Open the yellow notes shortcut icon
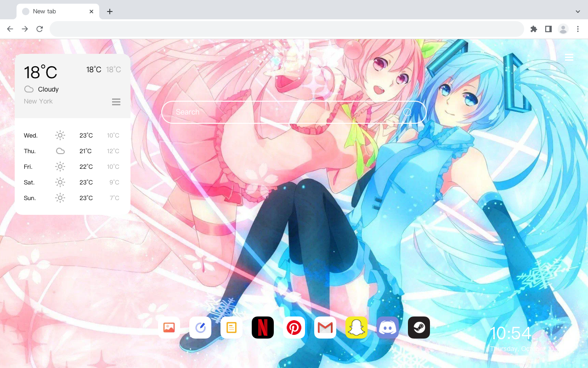The width and height of the screenshot is (588, 368). tap(232, 328)
